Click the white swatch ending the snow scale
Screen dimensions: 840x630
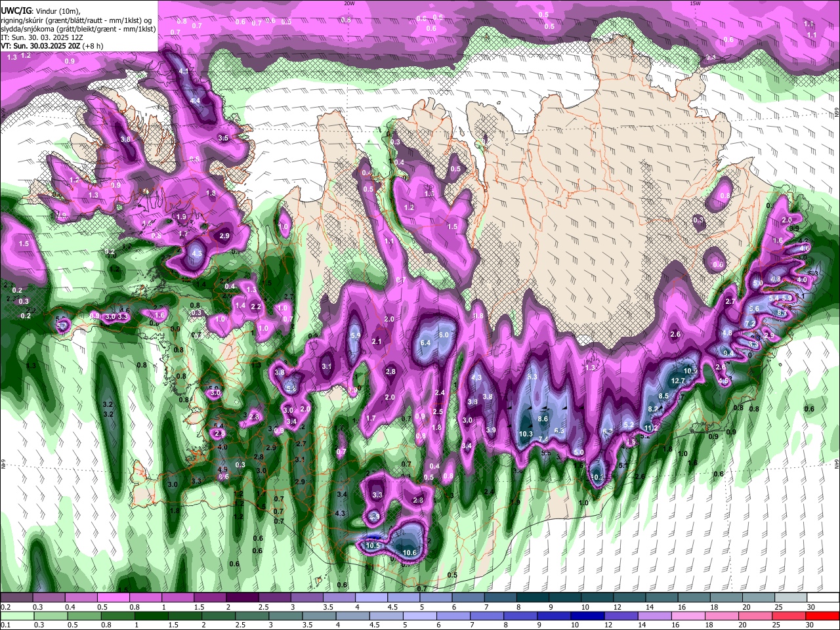tap(822, 597)
